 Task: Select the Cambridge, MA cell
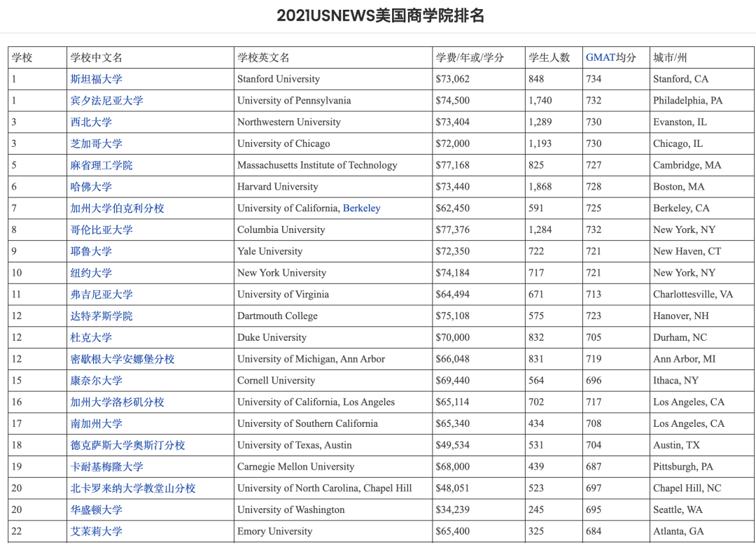point(702,165)
